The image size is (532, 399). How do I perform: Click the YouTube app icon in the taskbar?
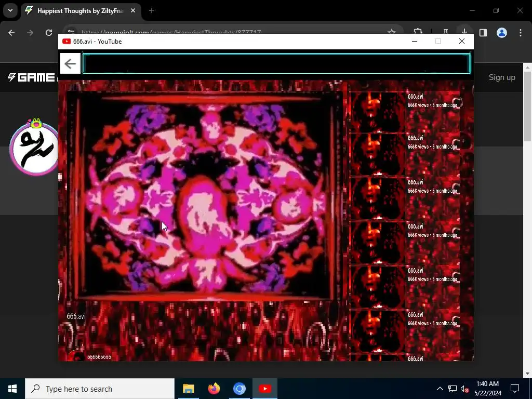coord(265,389)
